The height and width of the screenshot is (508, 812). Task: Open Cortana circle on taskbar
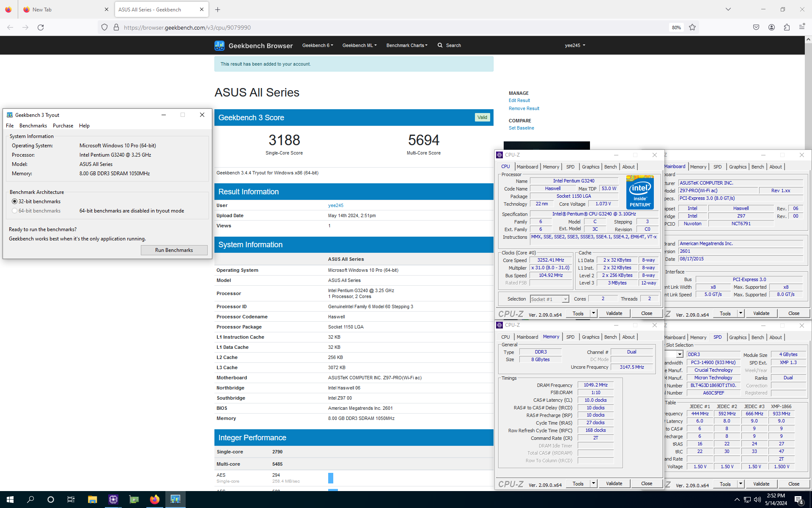coord(51,500)
